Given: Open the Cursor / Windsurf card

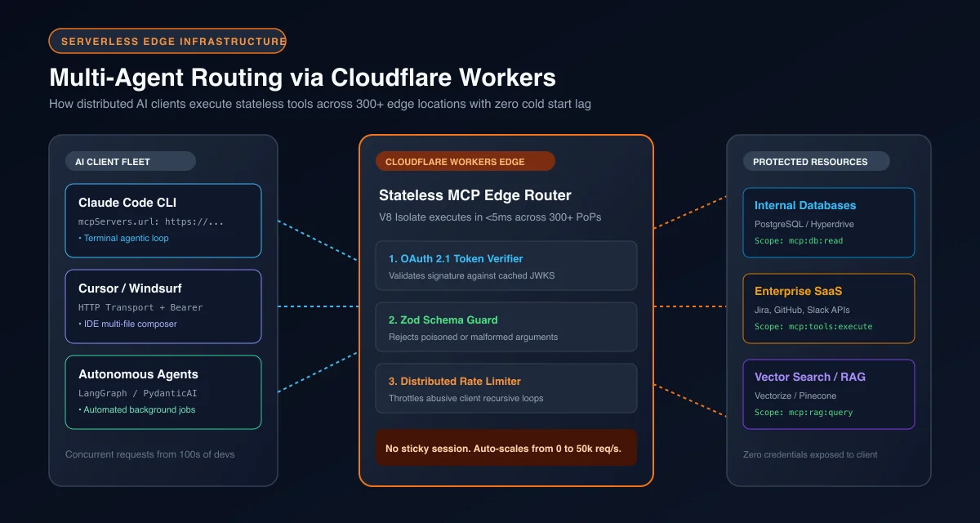Looking at the screenshot, I should (163, 306).
